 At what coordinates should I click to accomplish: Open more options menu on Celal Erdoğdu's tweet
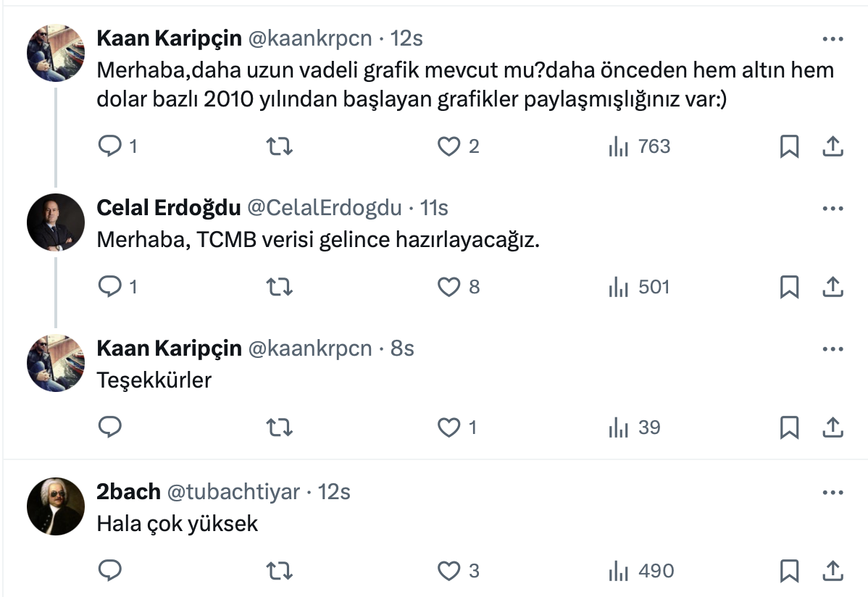tap(833, 209)
